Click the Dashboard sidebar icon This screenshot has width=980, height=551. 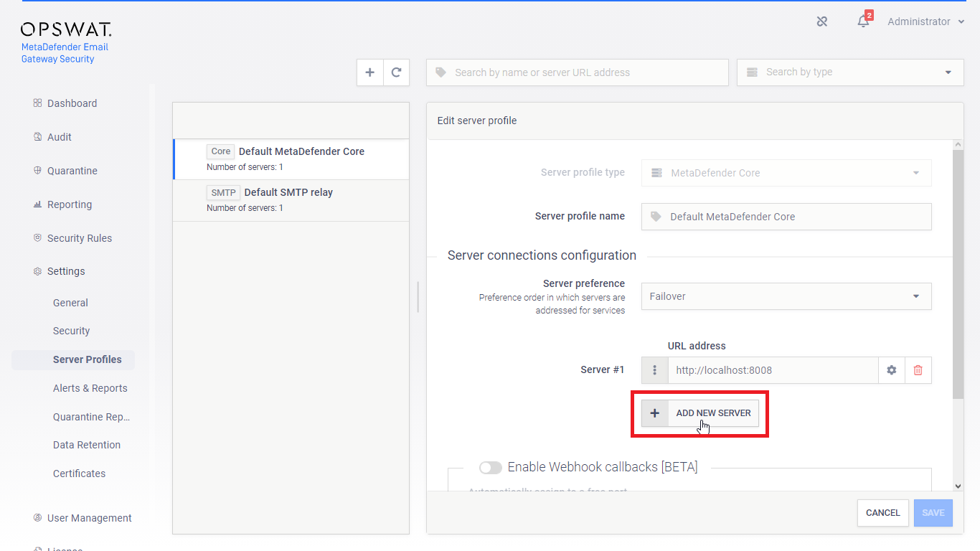[37, 103]
